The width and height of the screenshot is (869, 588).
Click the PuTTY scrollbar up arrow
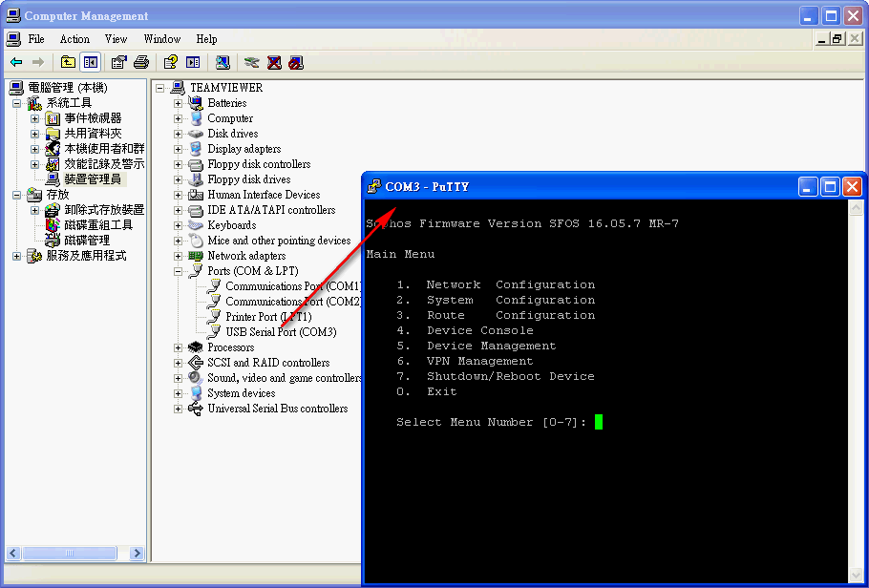(x=856, y=208)
